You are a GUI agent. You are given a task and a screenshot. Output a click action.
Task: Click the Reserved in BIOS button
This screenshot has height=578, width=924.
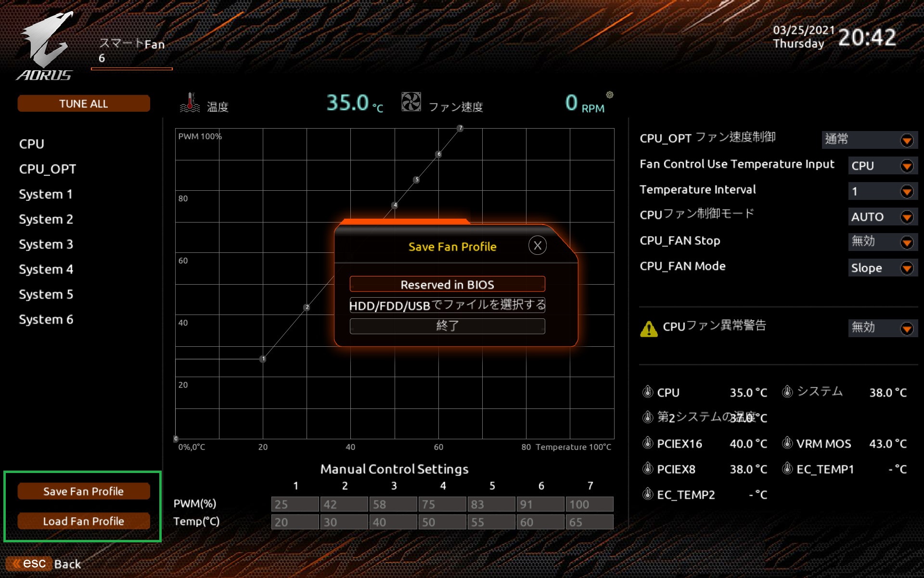click(x=447, y=284)
